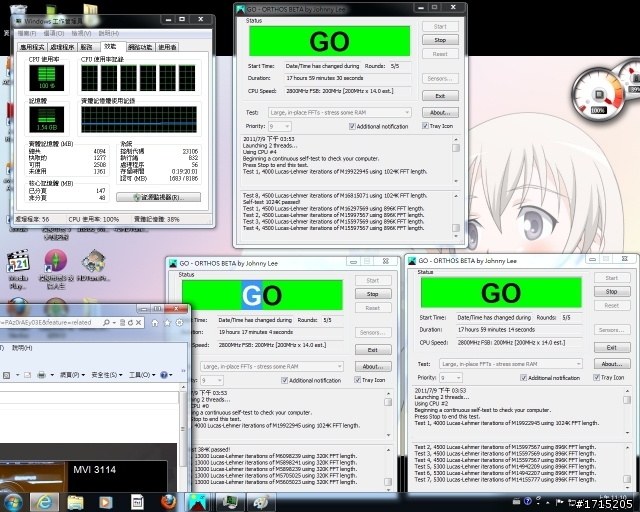Open Internet Explorer from the taskbar
This screenshot has width=640, height=512.
[44, 502]
